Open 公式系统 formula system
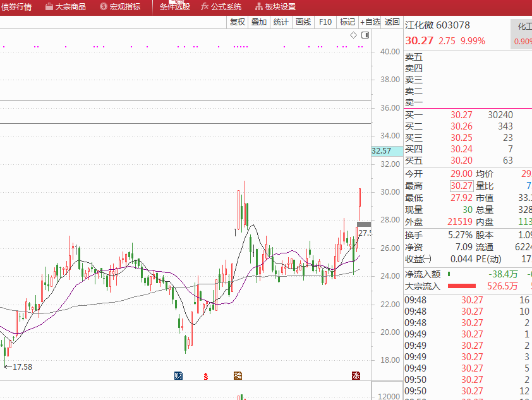The height and width of the screenshot is (400, 532). [221, 7]
